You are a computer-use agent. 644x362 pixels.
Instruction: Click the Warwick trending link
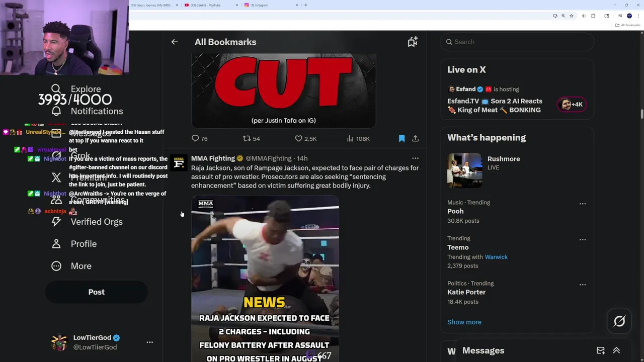(x=496, y=257)
